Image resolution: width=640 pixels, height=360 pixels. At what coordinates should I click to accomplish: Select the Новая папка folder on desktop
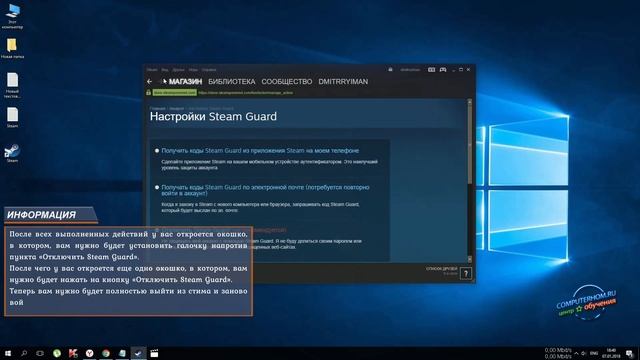[x=12, y=49]
